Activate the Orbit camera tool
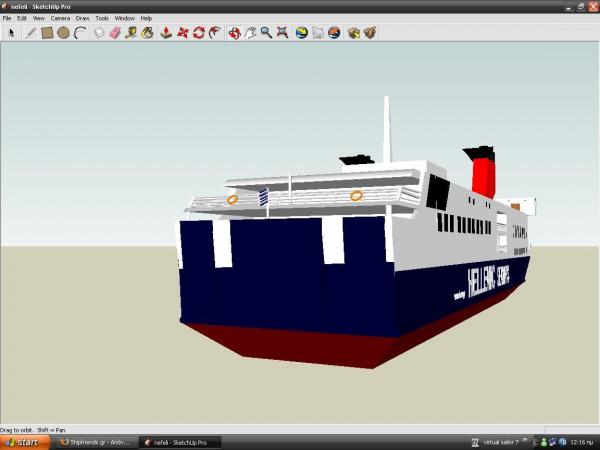The image size is (600, 450). coord(233,32)
